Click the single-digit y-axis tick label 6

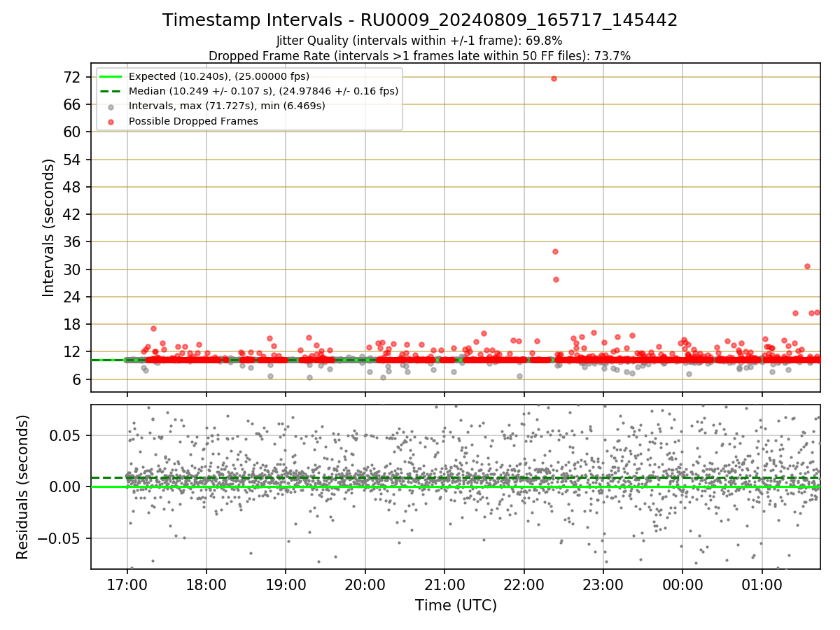pos(77,379)
